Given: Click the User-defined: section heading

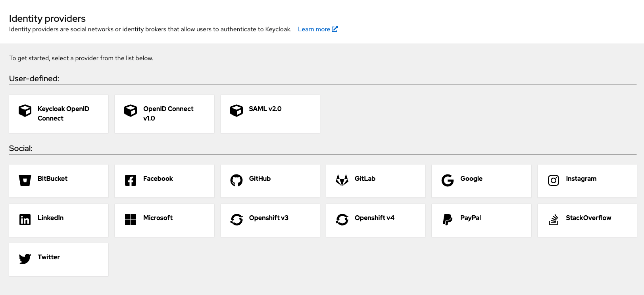Looking at the screenshot, I should click(x=34, y=79).
